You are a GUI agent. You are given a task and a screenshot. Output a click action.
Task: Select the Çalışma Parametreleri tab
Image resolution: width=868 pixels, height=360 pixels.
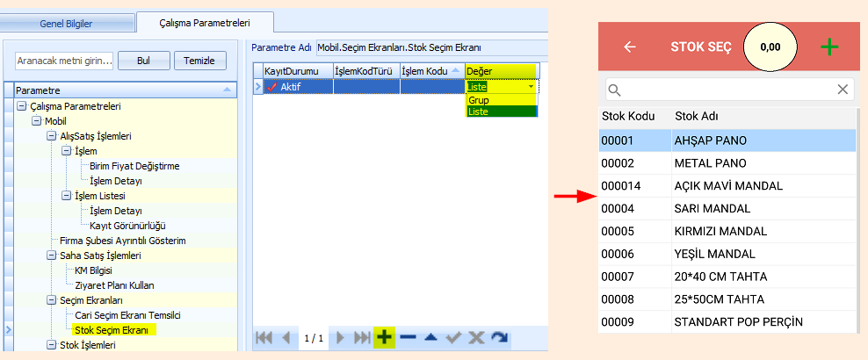coord(206,22)
